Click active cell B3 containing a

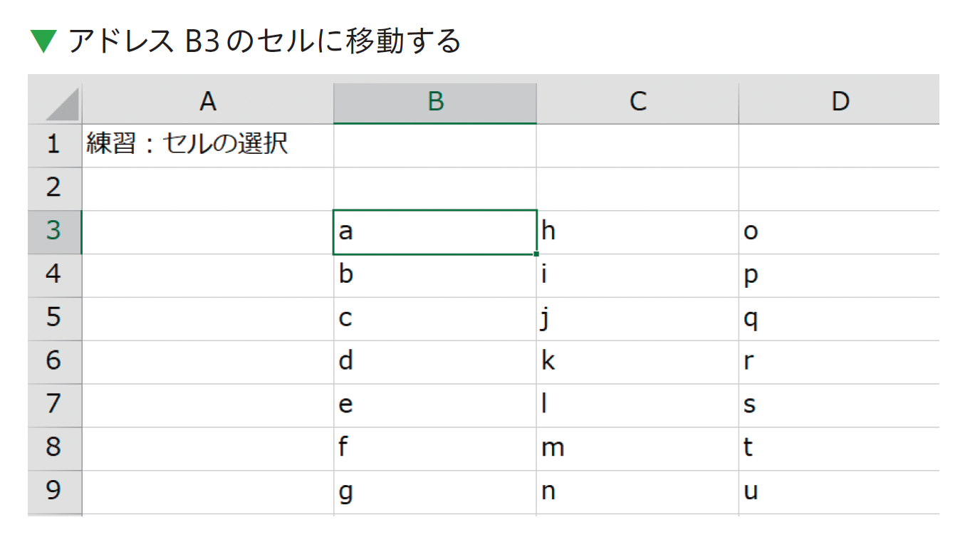click(x=435, y=232)
